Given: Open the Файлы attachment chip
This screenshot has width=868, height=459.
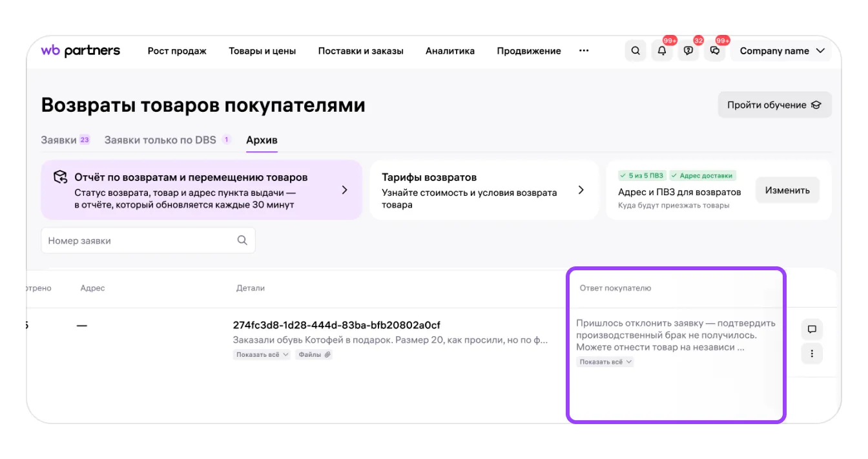Looking at the screenshot, I should pos(314,354).
